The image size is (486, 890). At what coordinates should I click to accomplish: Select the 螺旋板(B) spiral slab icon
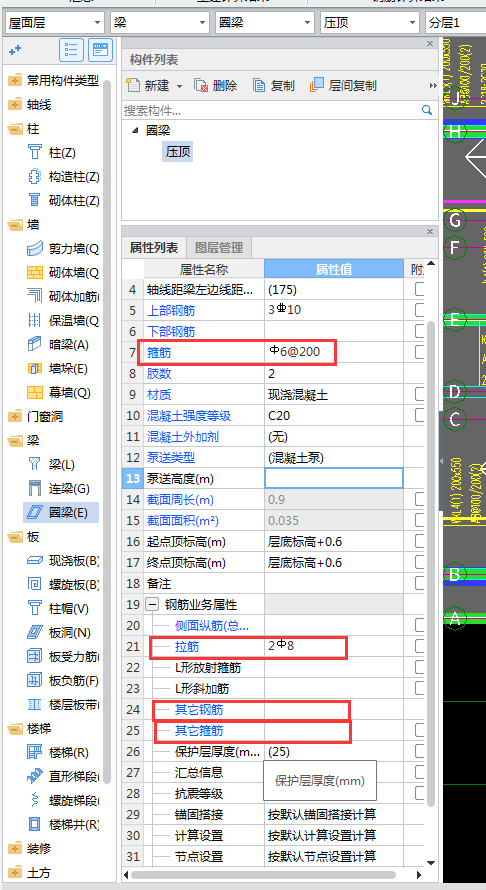35,585
